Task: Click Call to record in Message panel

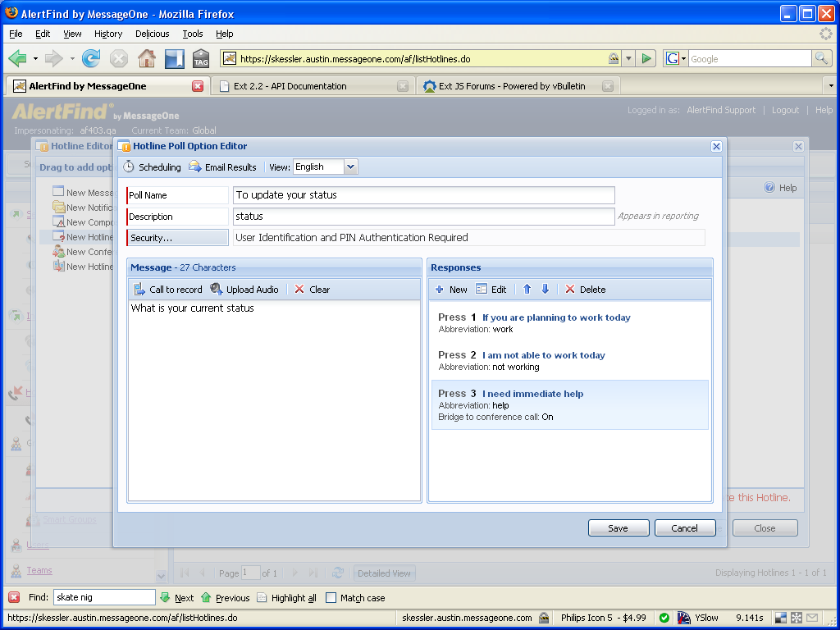Action: (167, 290)
